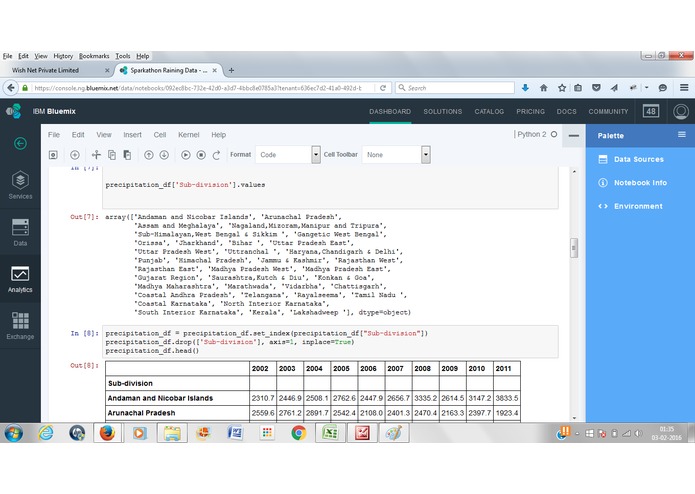The height and width of the screenshot is (494, 695).
Task: Go to SOLUTIONS in Bluemix navigation
Action: pos(442,111)
